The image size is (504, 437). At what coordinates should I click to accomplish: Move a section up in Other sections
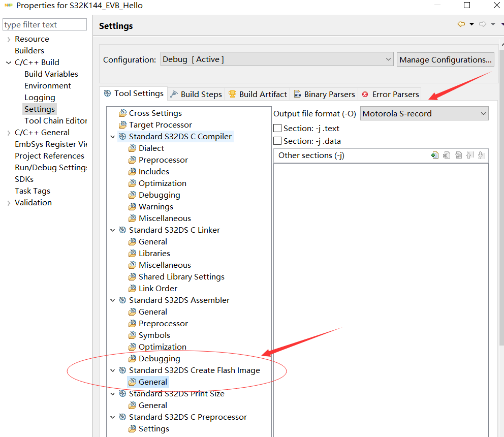click(x=470, y=155)
